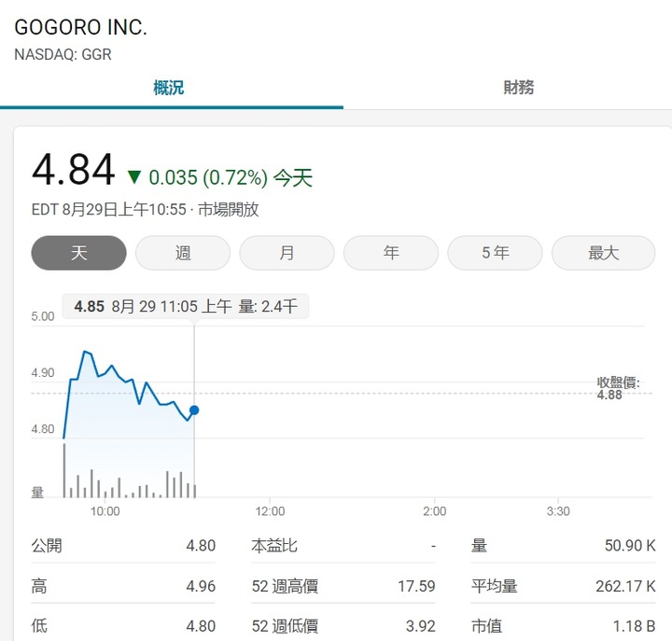Select the 概況 tab

[168, 88]
